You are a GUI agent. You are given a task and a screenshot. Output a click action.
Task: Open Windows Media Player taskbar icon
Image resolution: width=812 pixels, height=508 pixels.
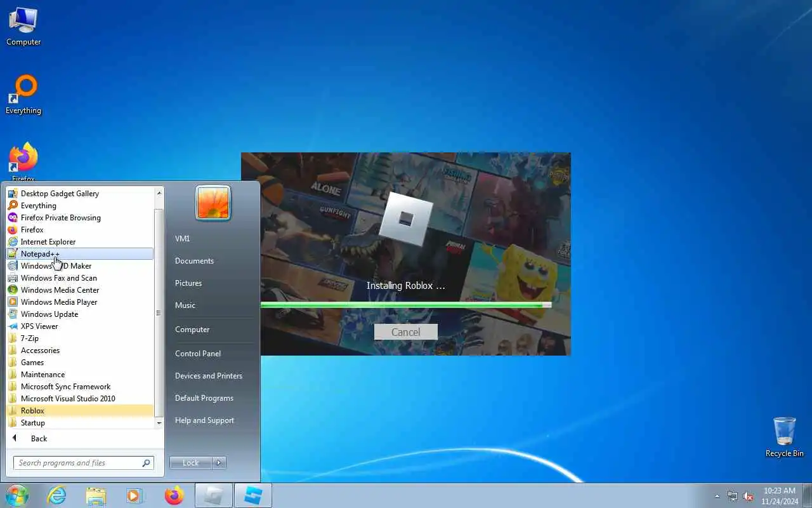click(x=134, y=495)
